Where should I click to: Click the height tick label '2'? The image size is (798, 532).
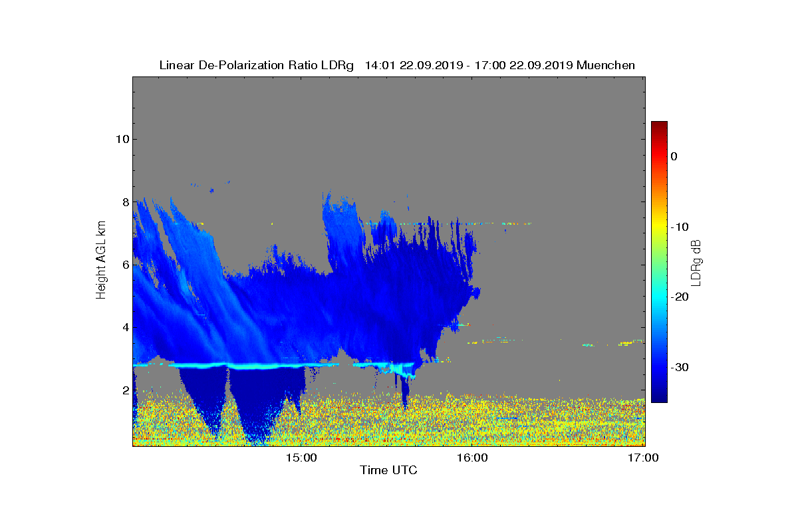point(124,390)
